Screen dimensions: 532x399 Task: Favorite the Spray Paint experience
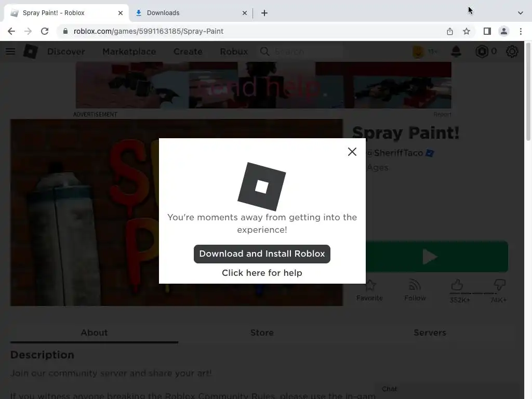(x=369, y=290)
